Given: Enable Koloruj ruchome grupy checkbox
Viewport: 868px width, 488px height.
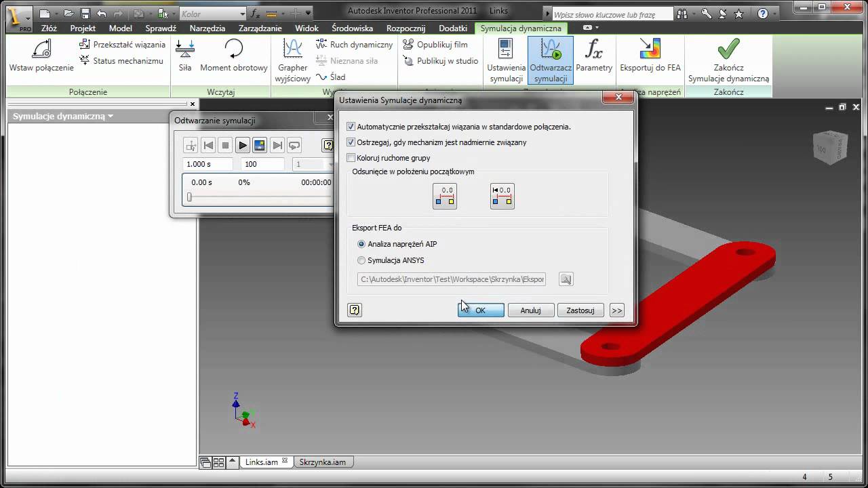Looking at the screenshot, I should (x=351, y=158).
